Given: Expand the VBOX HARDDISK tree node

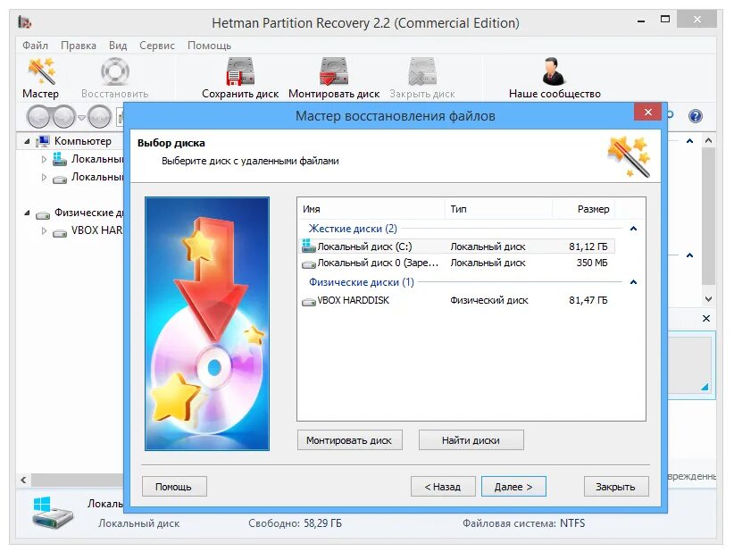Looking at the screenshot, I should tap(44, 230).
